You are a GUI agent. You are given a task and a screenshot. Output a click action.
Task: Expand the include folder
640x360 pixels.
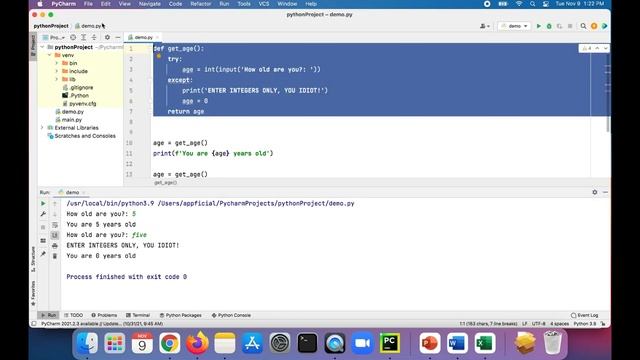57,71
